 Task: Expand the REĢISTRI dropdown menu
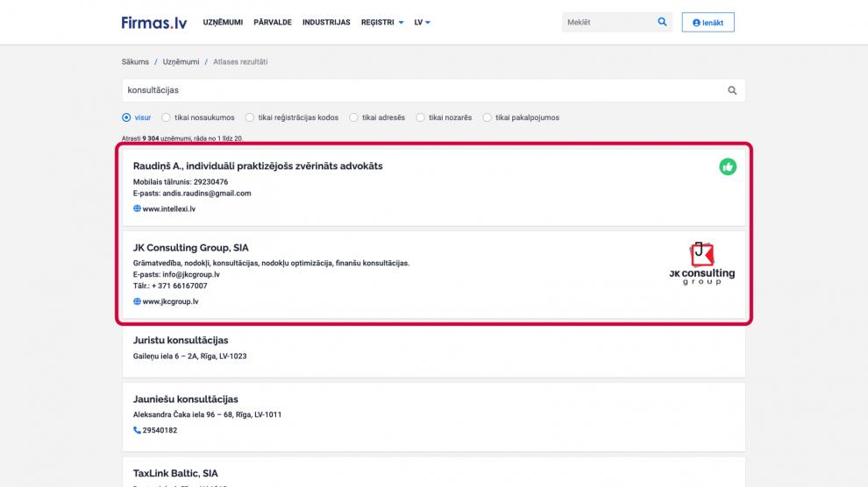pyautogui.click(x=381, y=22)
